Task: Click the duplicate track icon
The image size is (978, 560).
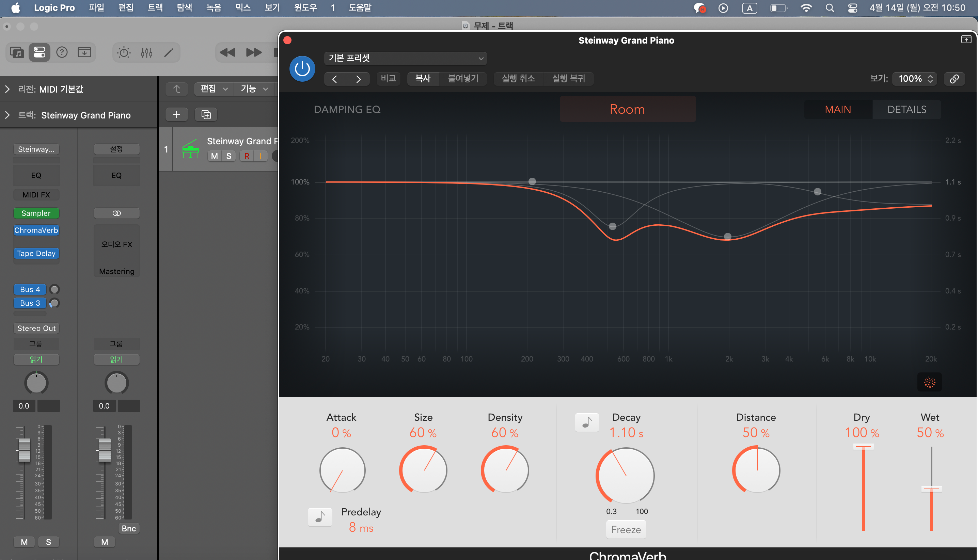Action: (206, 115)
